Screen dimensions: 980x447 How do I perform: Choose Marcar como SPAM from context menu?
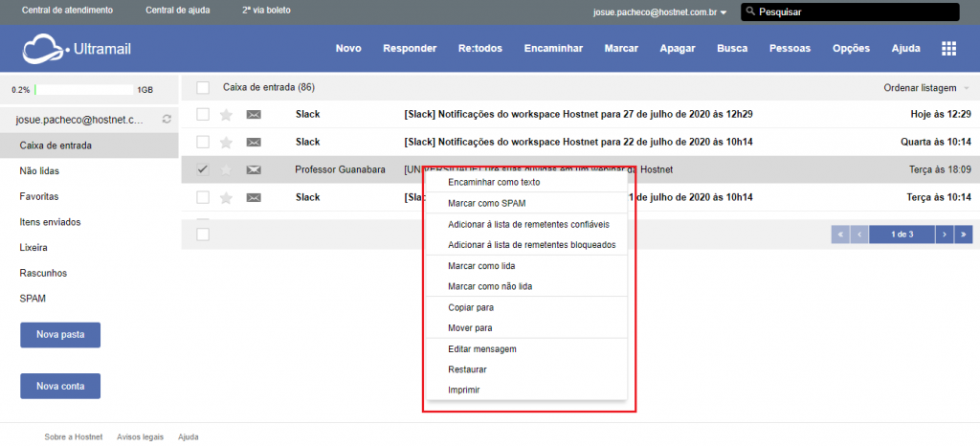(486, 204)
